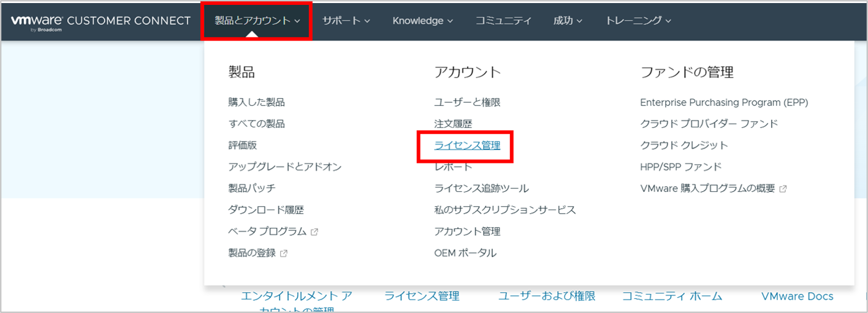Open レポート link

point(453,167)
